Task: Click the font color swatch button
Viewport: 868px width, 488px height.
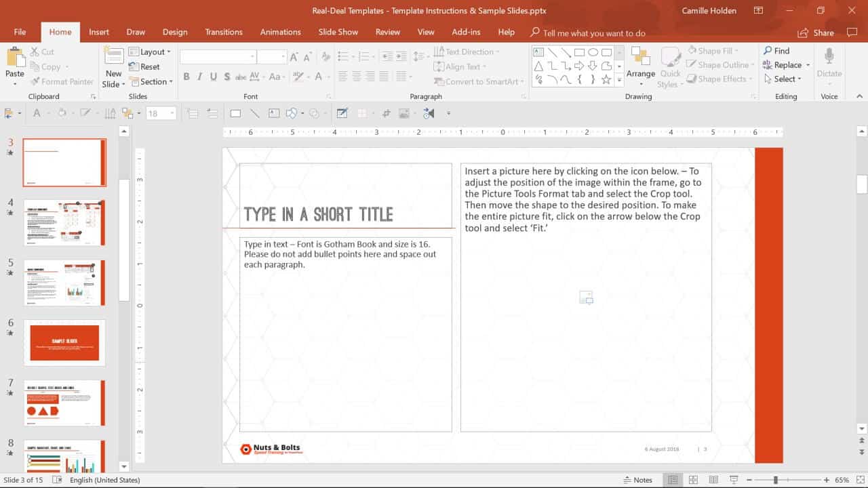Action: [318, 77]
